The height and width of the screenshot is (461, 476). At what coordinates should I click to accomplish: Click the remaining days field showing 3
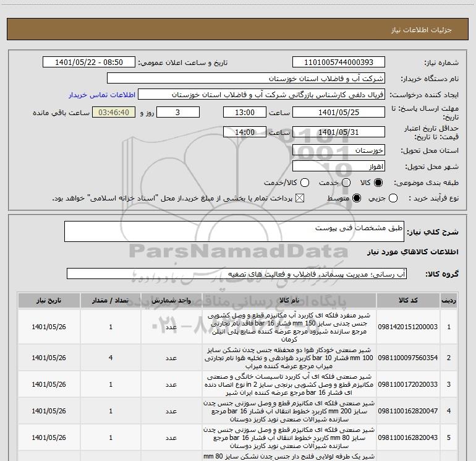[x=178, y=112]
